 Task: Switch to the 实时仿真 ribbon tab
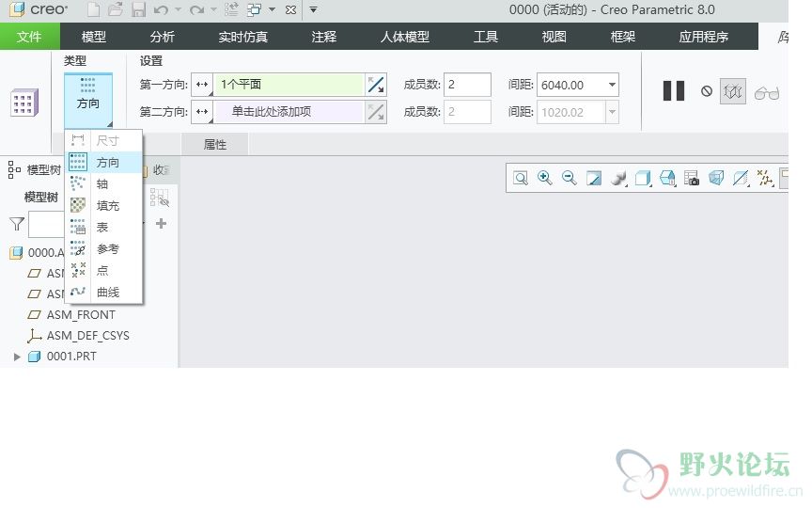pos(242,37)
